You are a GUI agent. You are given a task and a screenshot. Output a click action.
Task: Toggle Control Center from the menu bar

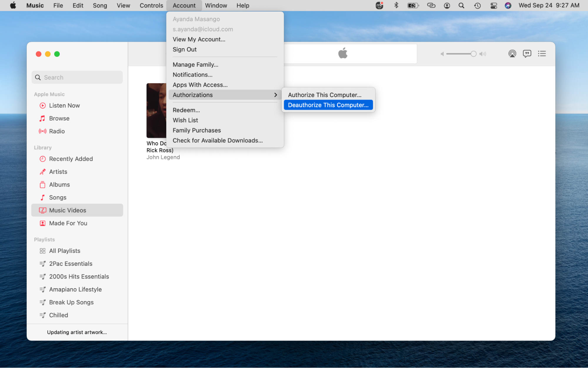click(493, 5)
